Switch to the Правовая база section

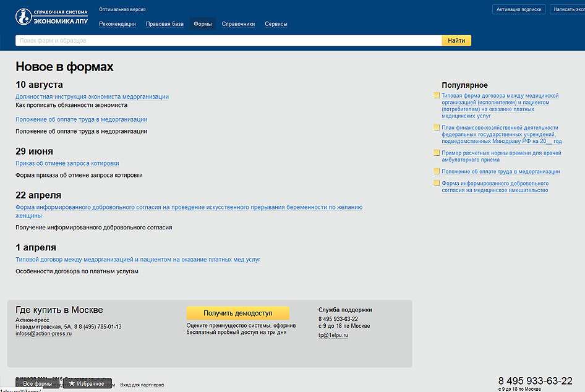pyautogui.click(x=164, y=24)
